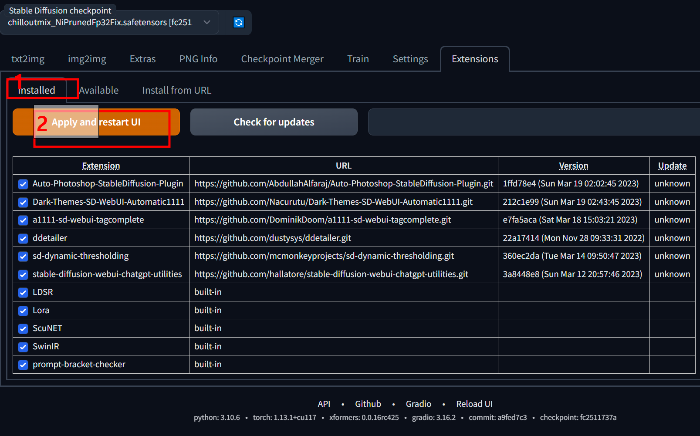The image size is (700, 436).
Task: Toggle the Dark-Themes-SD-WebUI-Automatic1111 checkbox
Action: click(23, 202)
